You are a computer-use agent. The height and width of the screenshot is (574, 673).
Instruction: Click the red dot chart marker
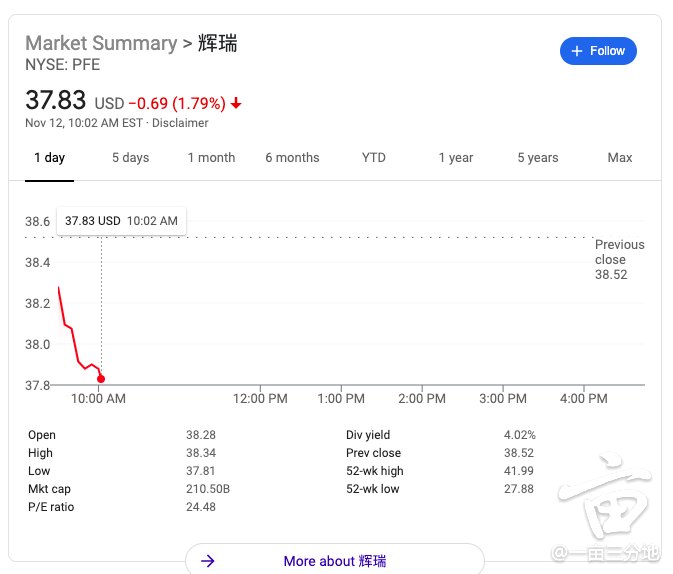[101, 379]
